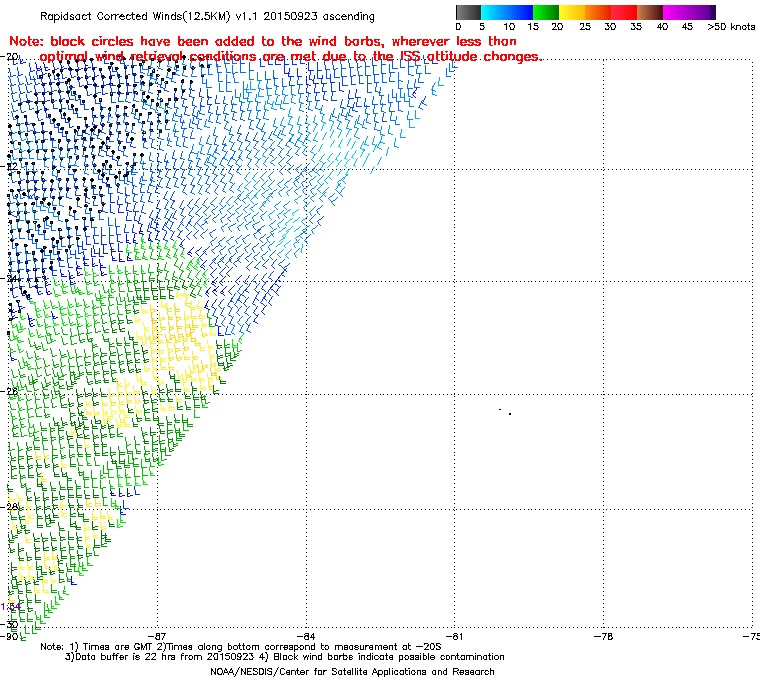This screenshot has width=760, height=688.
Task: Click the '40' legend scale label
Action: coord(662,27)
